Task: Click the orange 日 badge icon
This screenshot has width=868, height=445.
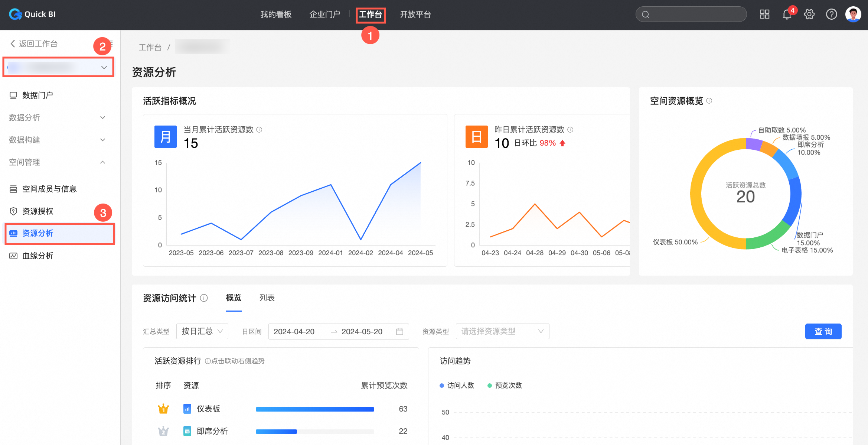Action: coord(476,137)
